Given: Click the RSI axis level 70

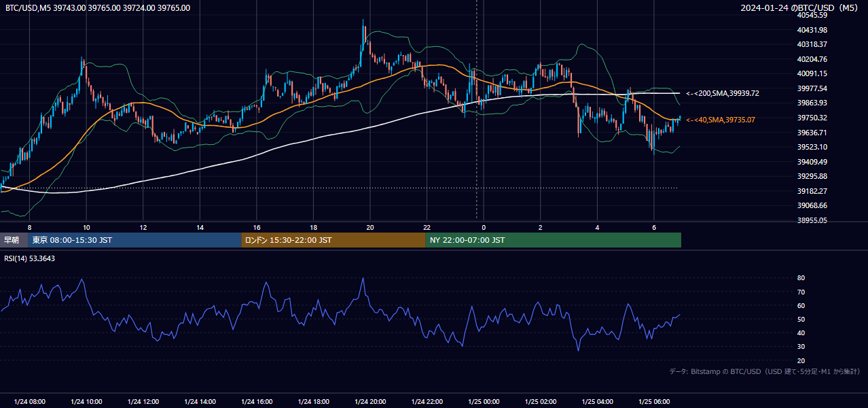Looking at the screenshot, I should pos(801,292).
